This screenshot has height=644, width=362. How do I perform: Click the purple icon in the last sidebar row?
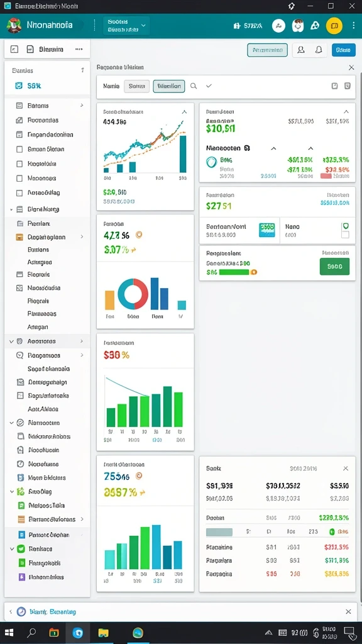pyautogui.click(x=22, y=577)
